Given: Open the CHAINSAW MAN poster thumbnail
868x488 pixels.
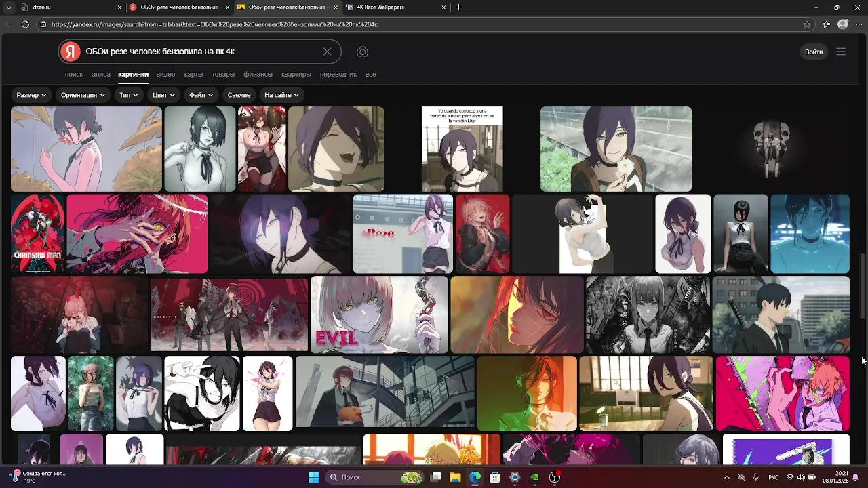Looking at the screenshot, I should click(37, 234).
